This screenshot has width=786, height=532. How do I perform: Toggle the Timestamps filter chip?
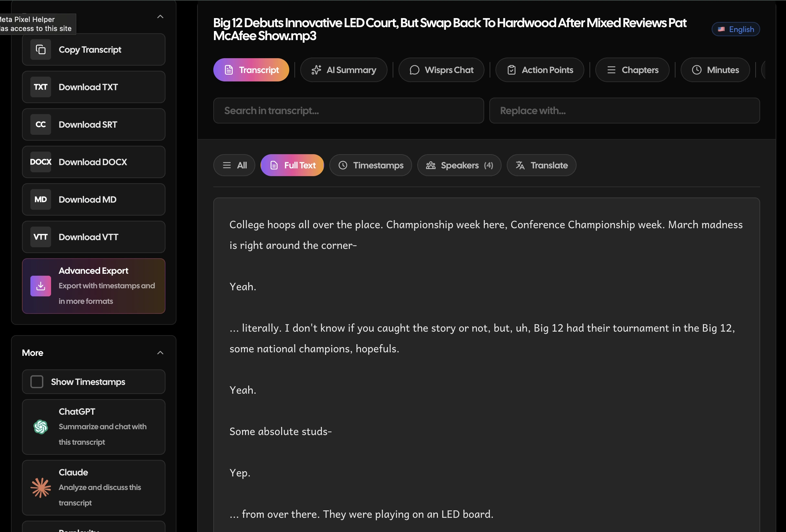click(370, 165)
